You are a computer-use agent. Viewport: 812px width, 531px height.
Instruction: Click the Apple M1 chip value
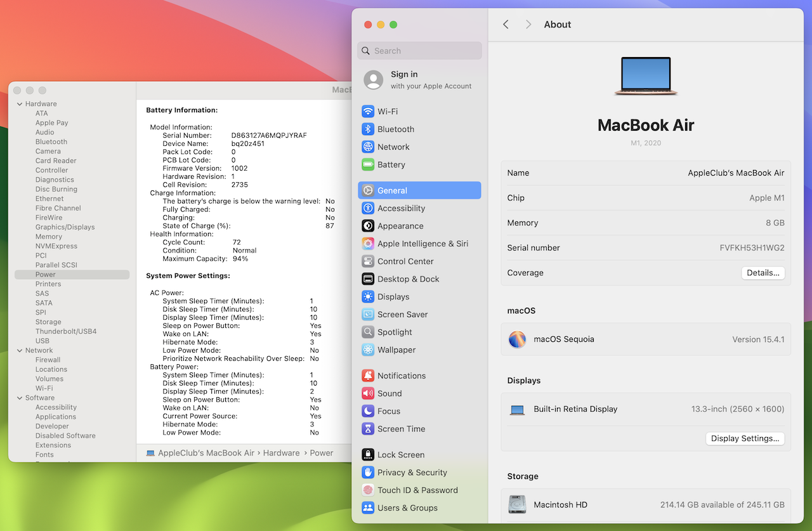767,198
